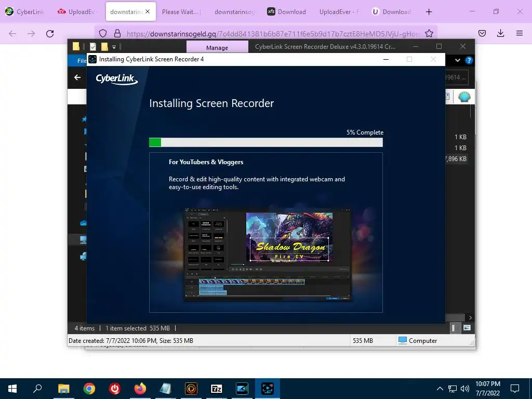532x399 pixels.
Task: Click the Properties checkmark icon in Explorer title bar
Action: click(93, 46)
